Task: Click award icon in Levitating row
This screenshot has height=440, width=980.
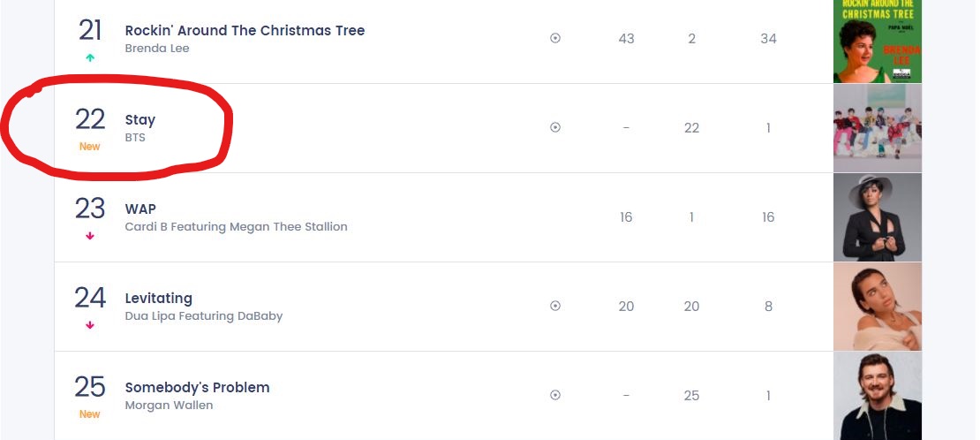Action: tap(555, 306)
